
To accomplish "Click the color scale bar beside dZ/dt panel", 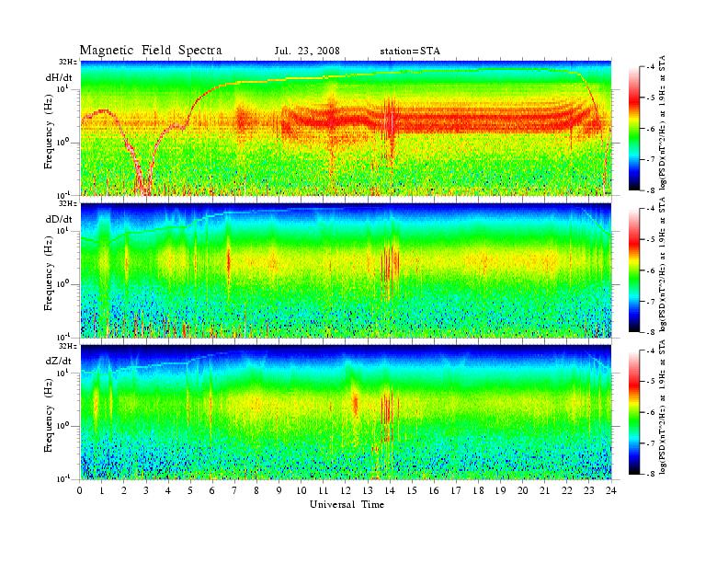I will click(x=633, y=412).
